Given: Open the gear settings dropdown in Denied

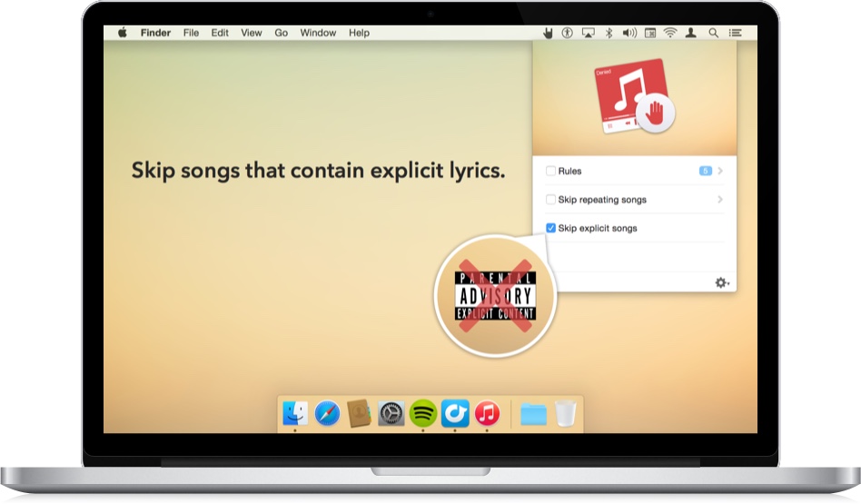Looking at the screenshot, I should (x=721, y=282).
